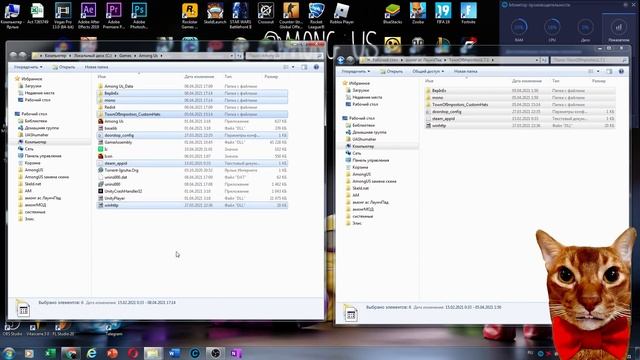Viewport: 640px width, 360px height.
Task: Select UnityCrashHandler32 in Among Us window
Action: (192, 191)
